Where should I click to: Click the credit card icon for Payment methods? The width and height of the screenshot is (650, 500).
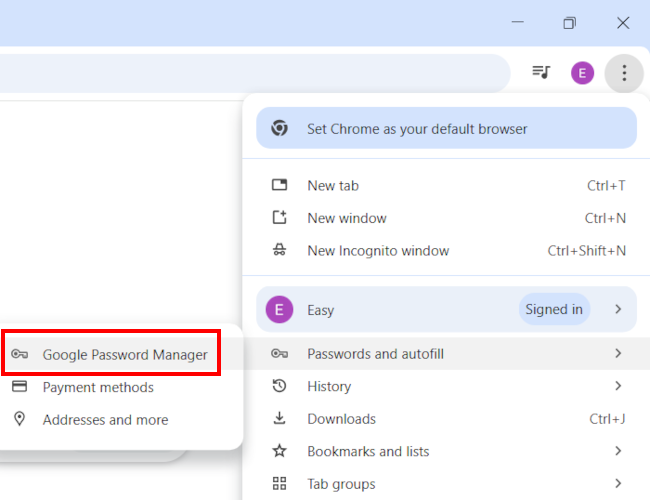point(19,386)
